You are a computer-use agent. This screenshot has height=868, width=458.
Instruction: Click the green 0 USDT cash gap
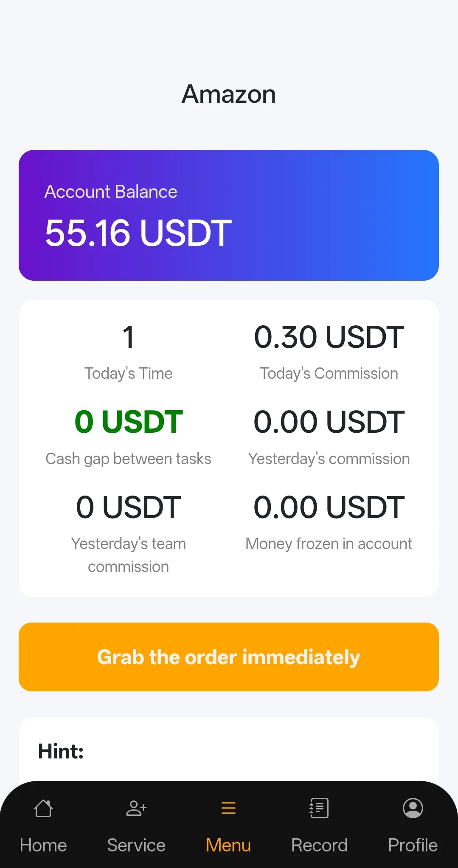[x=129, y=422]
